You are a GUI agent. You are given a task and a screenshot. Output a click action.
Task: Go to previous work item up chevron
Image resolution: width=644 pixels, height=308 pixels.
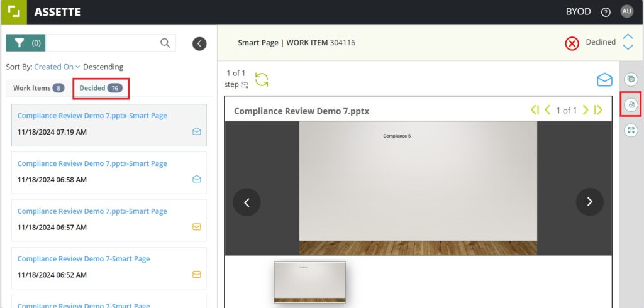[628, 36]
